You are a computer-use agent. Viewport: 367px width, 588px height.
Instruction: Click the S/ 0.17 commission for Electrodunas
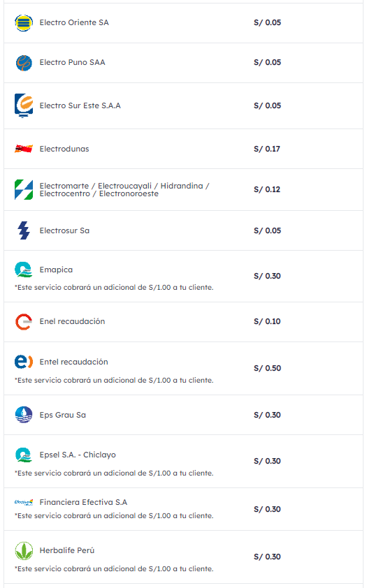click(267, 149)
